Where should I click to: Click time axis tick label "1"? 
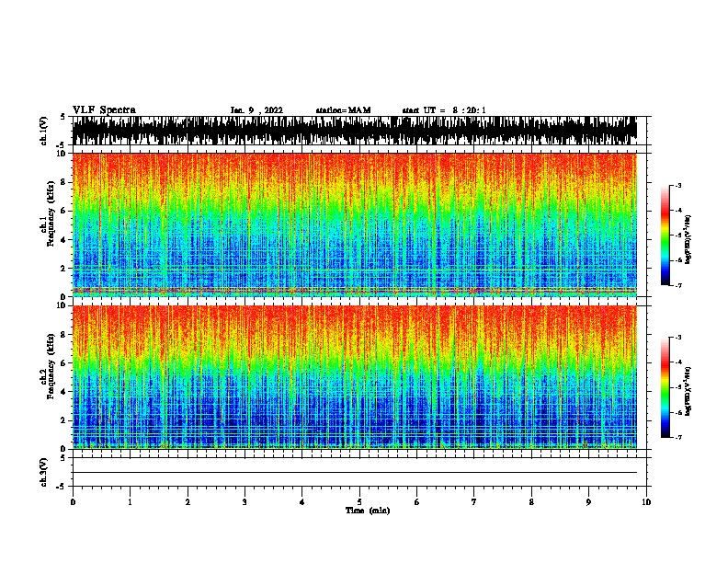[x=130, y=502]
